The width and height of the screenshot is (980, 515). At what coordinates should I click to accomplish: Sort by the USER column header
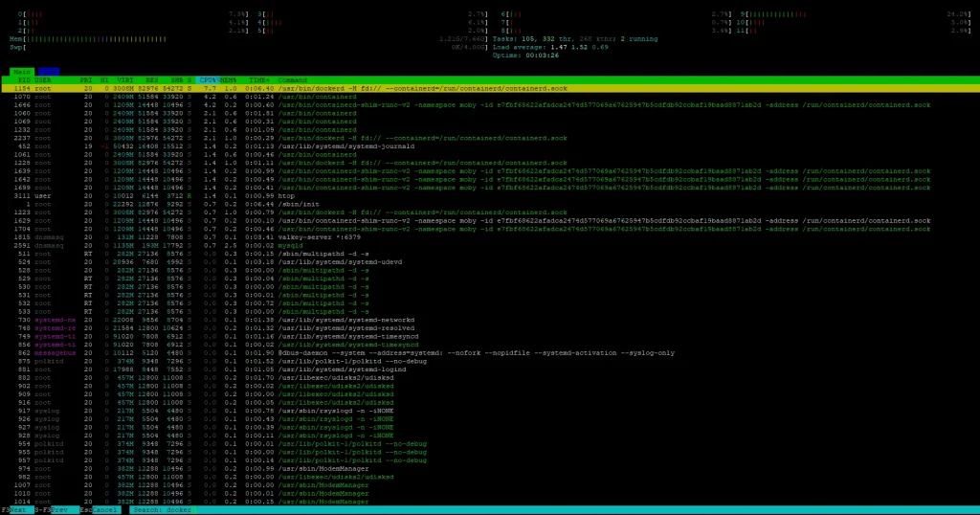(x=42, y=80)
